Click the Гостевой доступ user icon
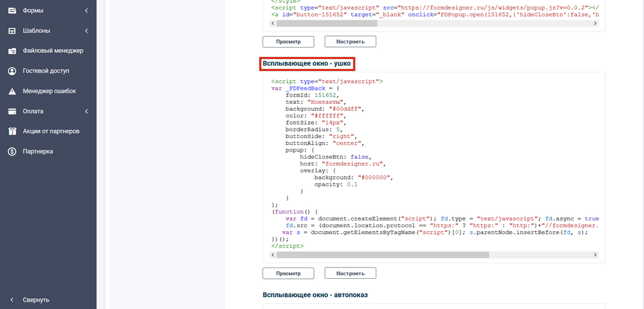The height and width of the screenshot is (309, 644). [x=12, y=71]
